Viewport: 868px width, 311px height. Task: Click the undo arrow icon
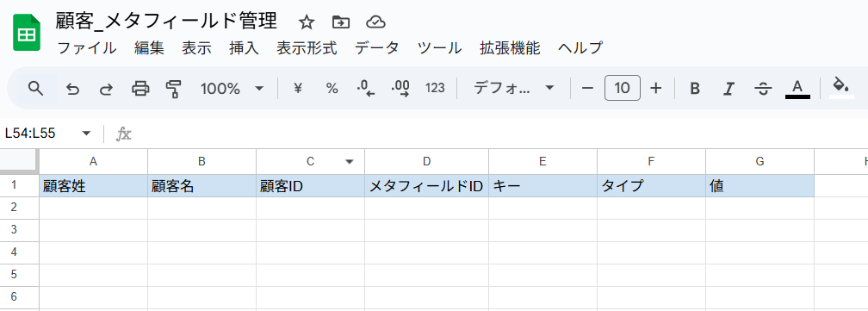pyautogui.click(x=72, y=89)
